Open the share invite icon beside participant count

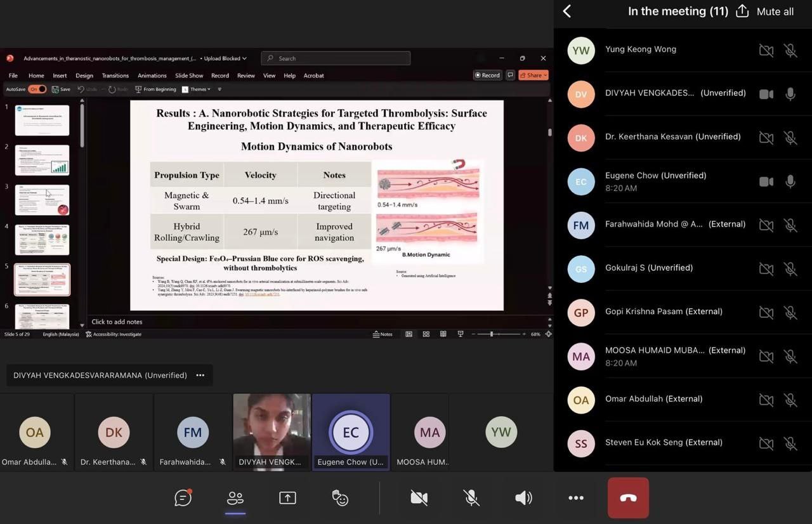pyautogui.click(x=742, y=11)
